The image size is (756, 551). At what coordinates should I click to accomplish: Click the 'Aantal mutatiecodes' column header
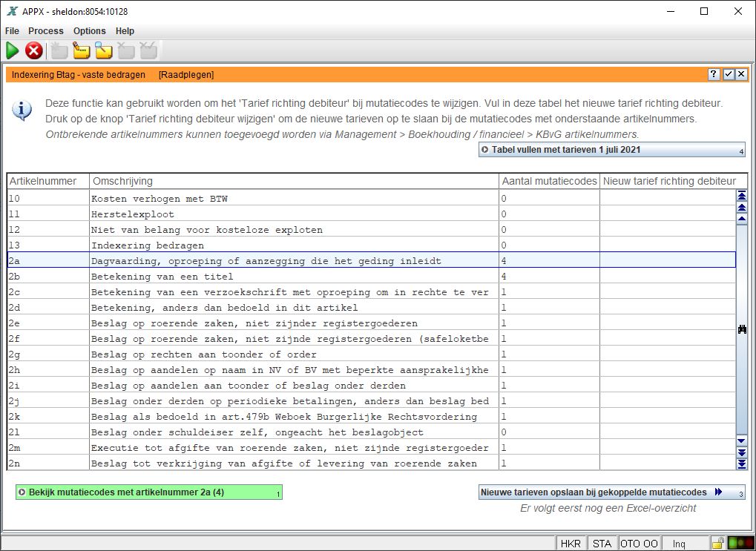(x=549, y=181)
